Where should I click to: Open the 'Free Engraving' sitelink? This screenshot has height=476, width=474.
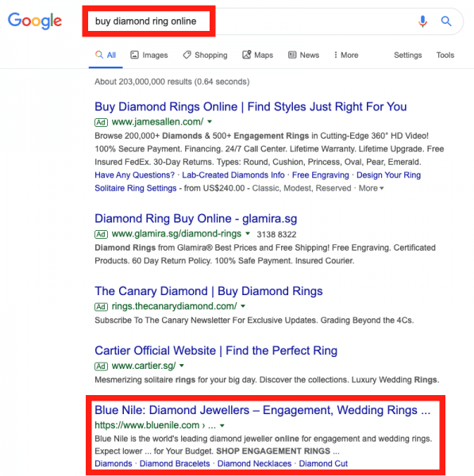pyautogui.click(x=320, y=175)
